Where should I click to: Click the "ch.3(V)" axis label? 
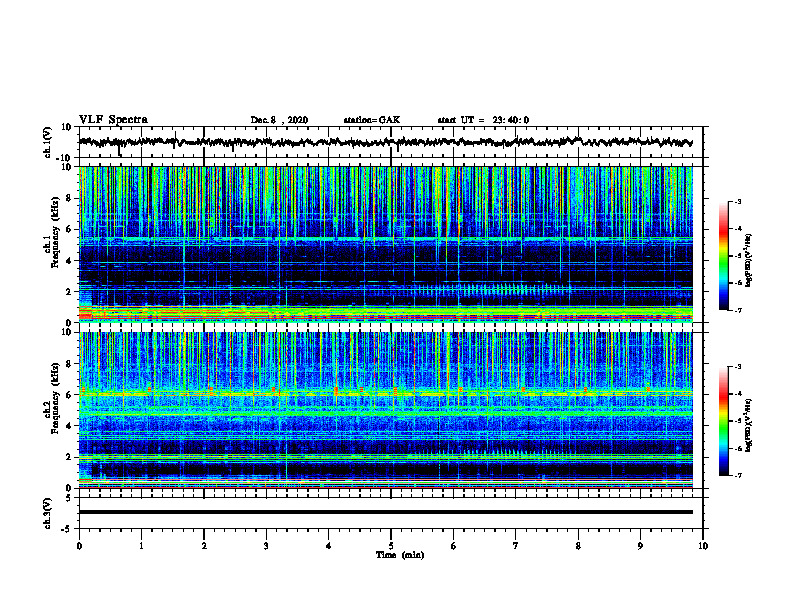point(48,513)
